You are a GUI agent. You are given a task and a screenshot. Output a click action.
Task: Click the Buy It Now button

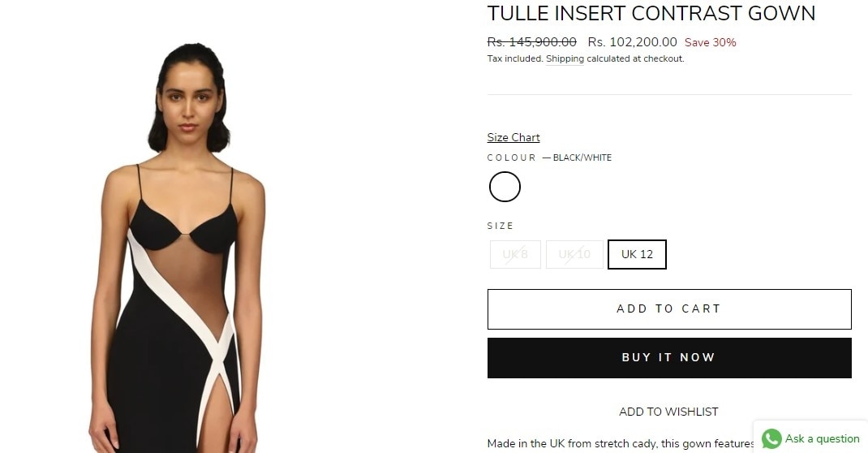pos(669,358)
